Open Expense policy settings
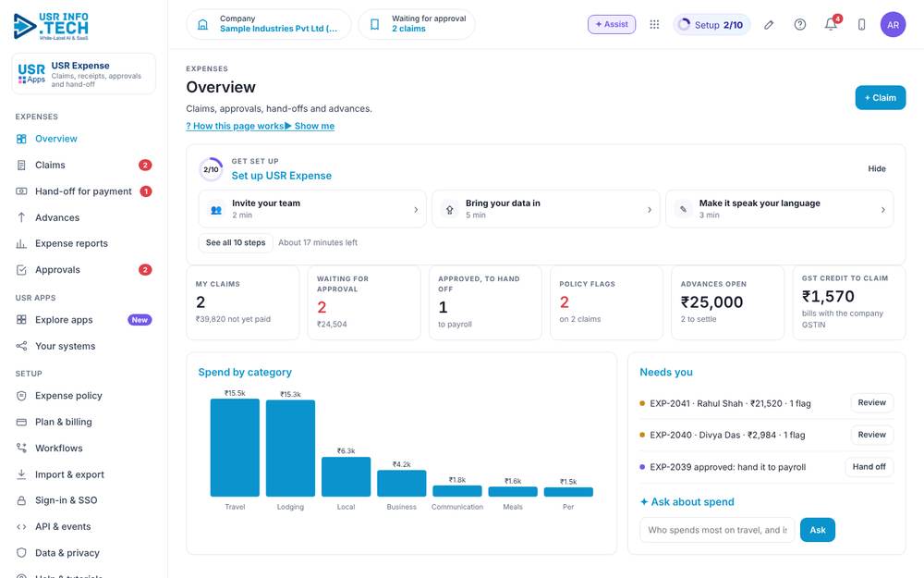 (84, 396)
